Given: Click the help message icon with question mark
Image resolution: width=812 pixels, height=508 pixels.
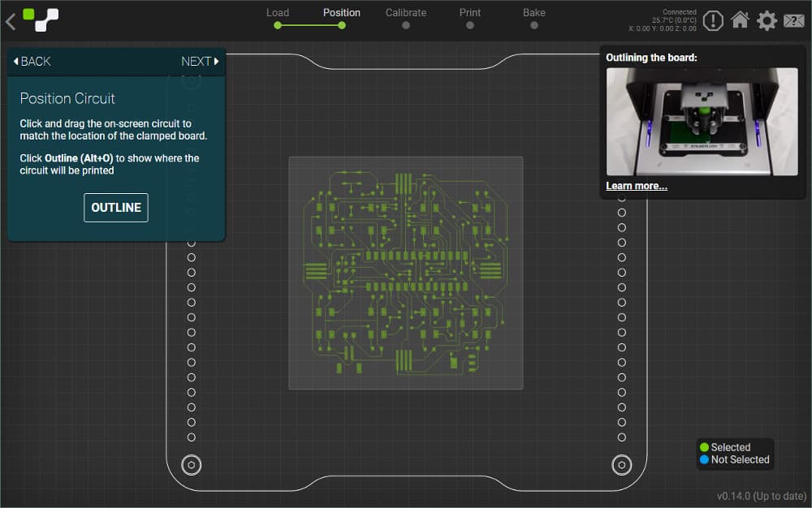Looking at the screenshot, I should click(x=794, y=20).
